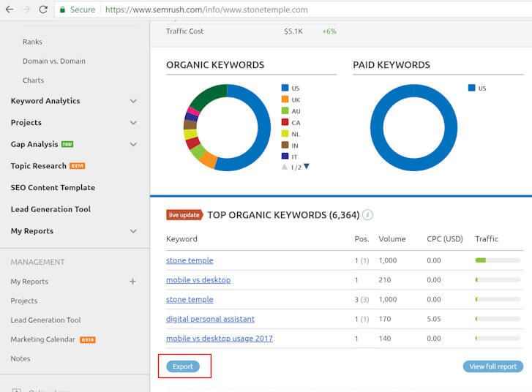532x392 pixels.
Task: Click the 140 volume value
Action: 385,339
